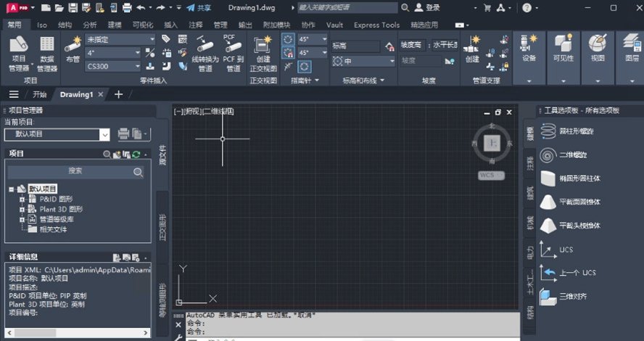Expand the 标高和布线 panel arrow
The height and width of the screenshot is (341, 644).
[382, 81]
